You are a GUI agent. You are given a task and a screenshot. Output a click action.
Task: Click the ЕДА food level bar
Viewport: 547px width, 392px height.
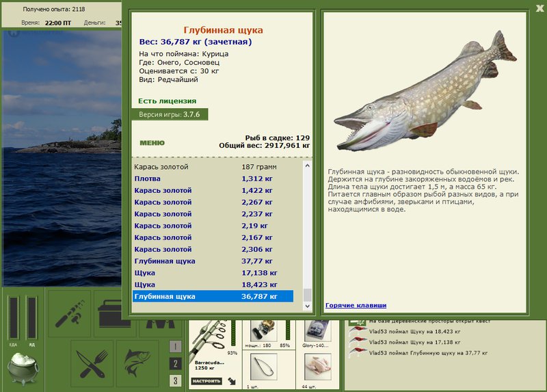pos(14,317)
